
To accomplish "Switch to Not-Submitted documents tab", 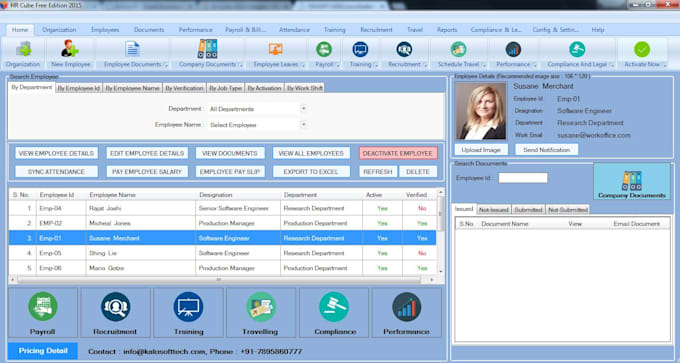I will (568, 210).
